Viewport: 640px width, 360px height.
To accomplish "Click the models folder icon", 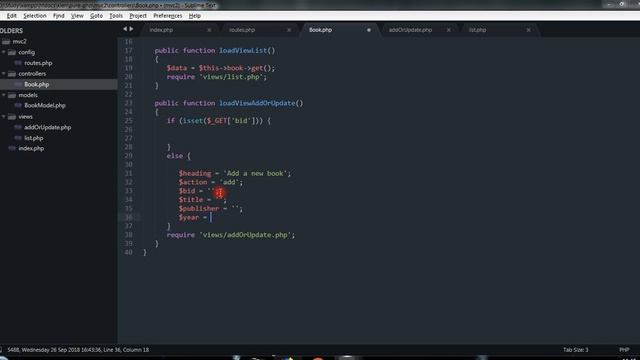I will (x=12, y=95).
